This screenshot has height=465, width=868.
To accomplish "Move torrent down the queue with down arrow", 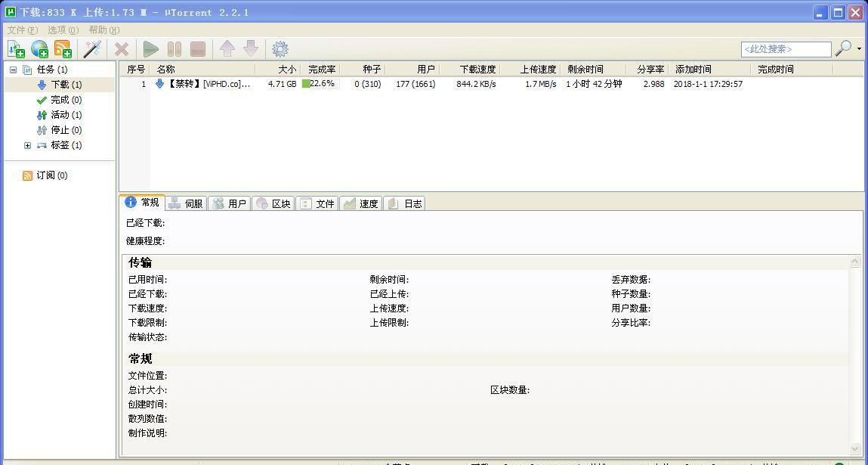I will pos(251,49).
